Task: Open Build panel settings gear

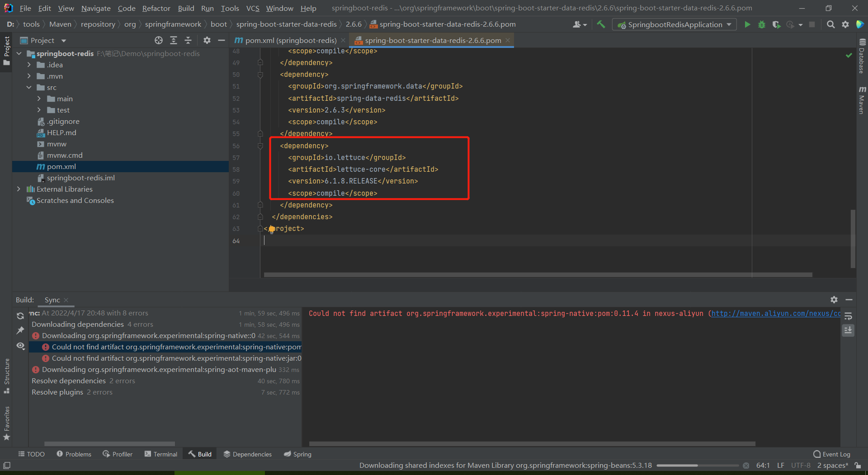Action: (x=834, y=300)
